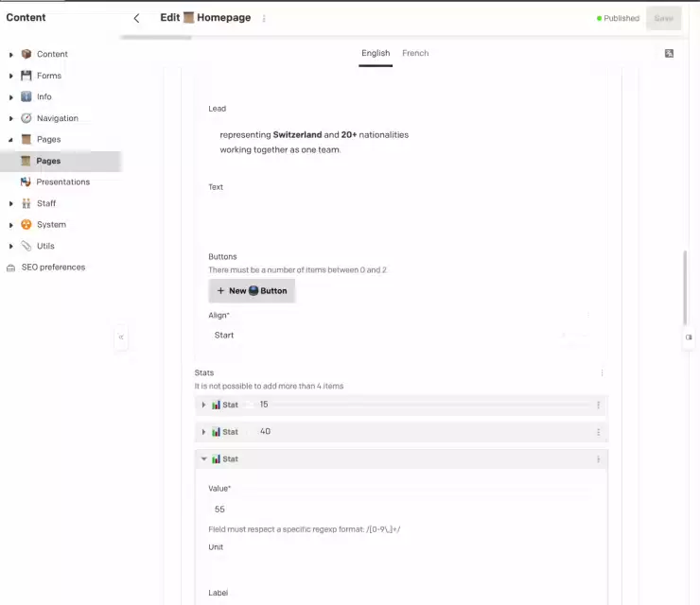The image size is (700, 605).
Task: Click the Content box icon in sidebar
Action: coord(26,54)
